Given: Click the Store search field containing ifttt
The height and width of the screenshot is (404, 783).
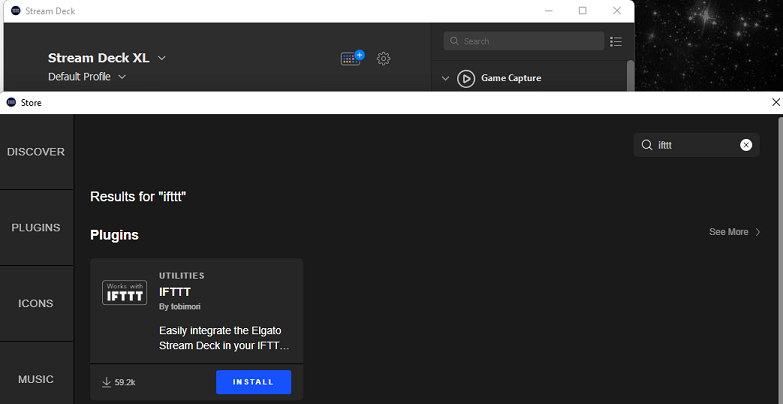Looking at the screenshot, I should click(696, 145).
